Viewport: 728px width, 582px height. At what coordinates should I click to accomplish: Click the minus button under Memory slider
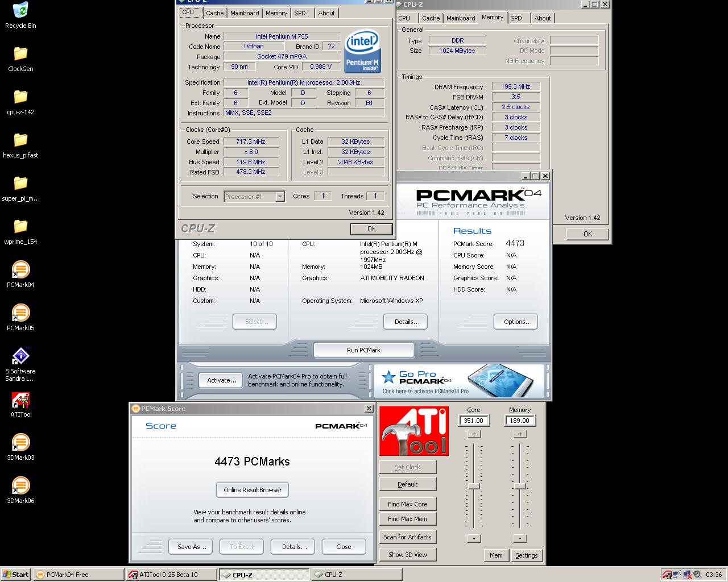coord(519,538)
